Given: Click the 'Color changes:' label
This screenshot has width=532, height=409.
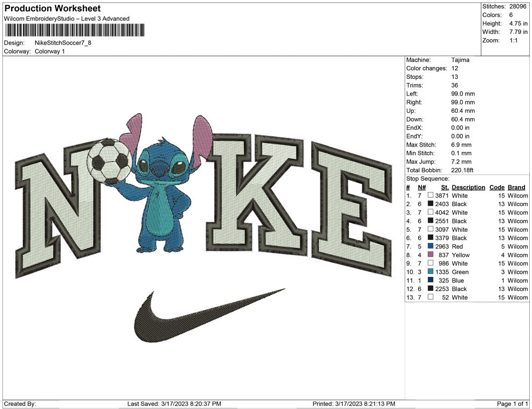Looking at the screenshot, I should (x=427, y=68).
